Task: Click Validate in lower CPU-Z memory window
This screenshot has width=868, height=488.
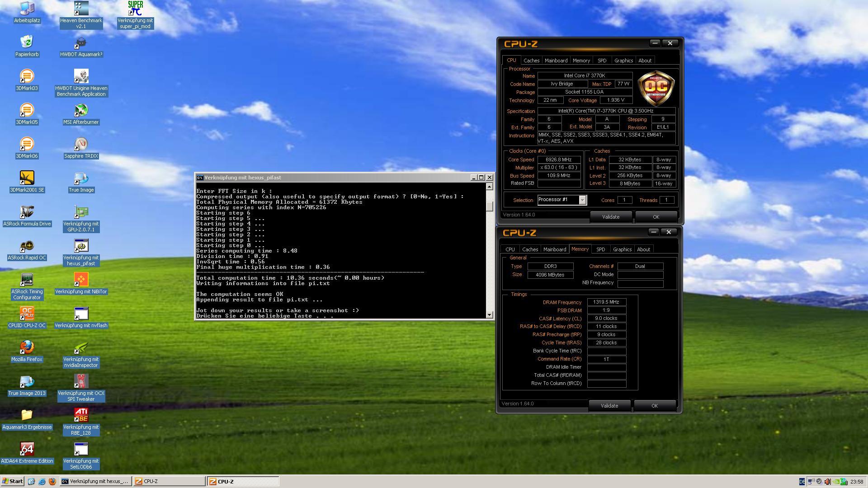Action: pyautogui.click(x=609, y=406)
